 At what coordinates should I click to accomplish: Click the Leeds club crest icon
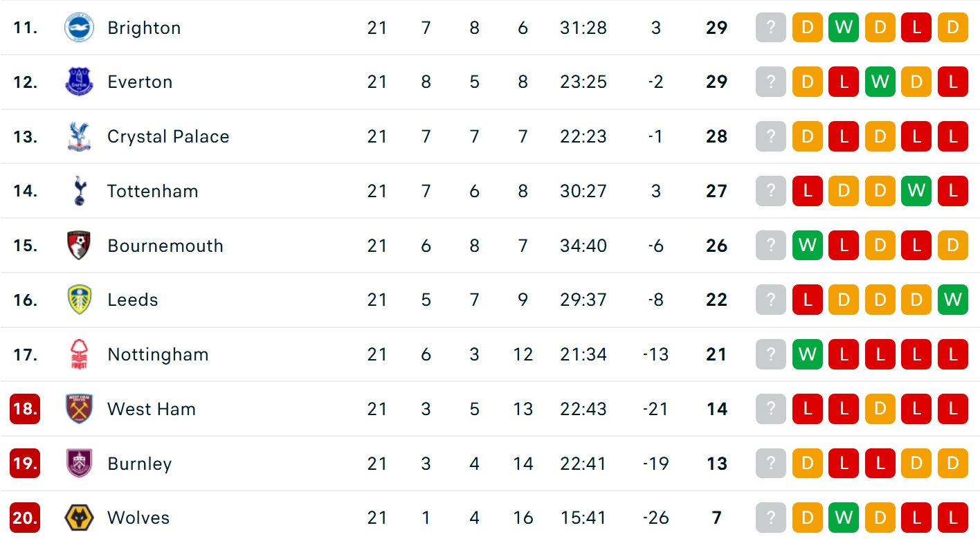(79, 300)
